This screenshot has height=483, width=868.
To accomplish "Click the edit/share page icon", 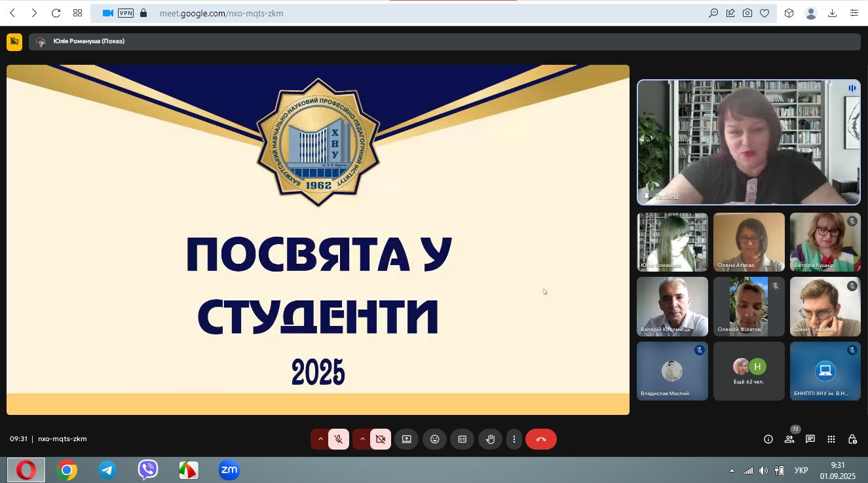I will (730, 13).
